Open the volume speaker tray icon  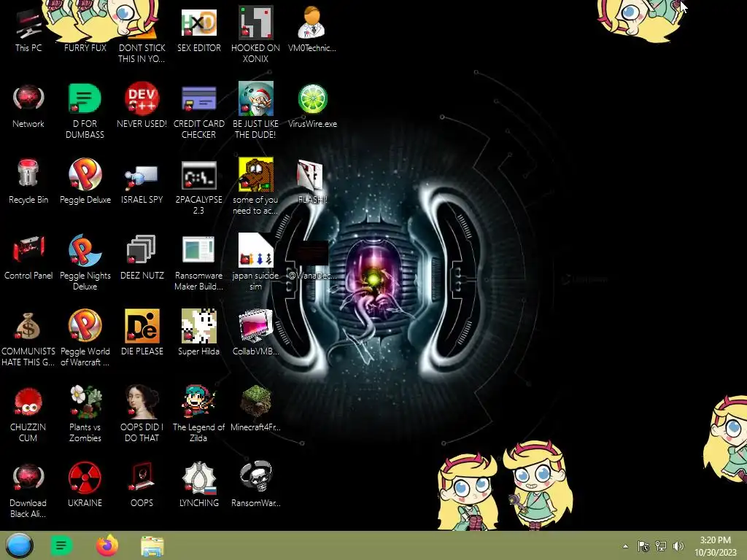(x=678, y=546)
